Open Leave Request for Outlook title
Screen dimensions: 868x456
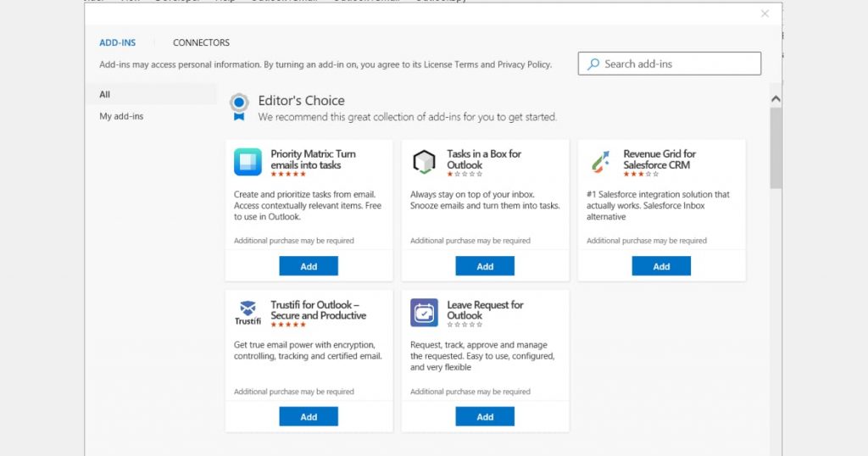point(485,310)
